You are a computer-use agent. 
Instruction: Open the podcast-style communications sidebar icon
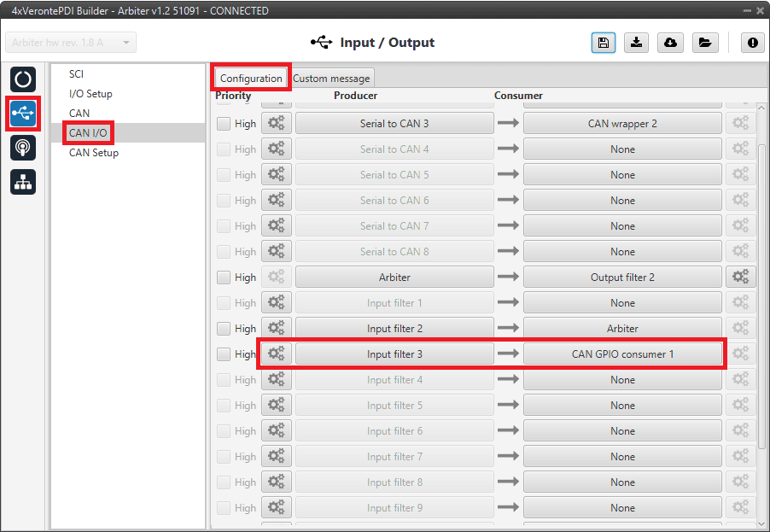click(x=22, y=148)
